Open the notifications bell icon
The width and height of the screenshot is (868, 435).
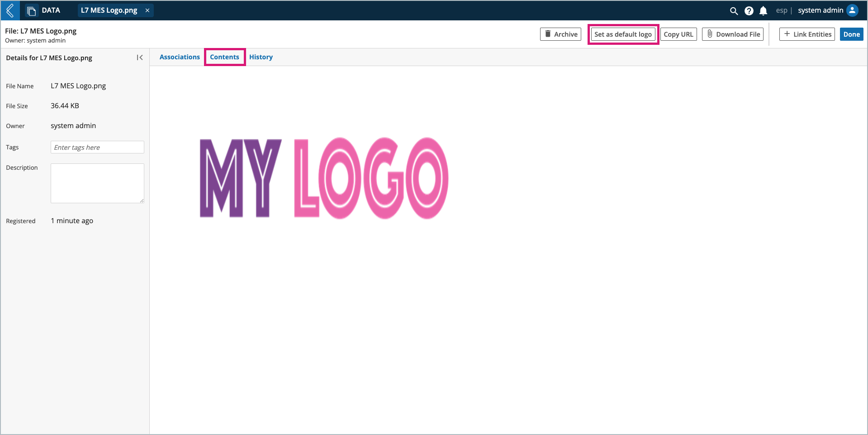(764, 11)
